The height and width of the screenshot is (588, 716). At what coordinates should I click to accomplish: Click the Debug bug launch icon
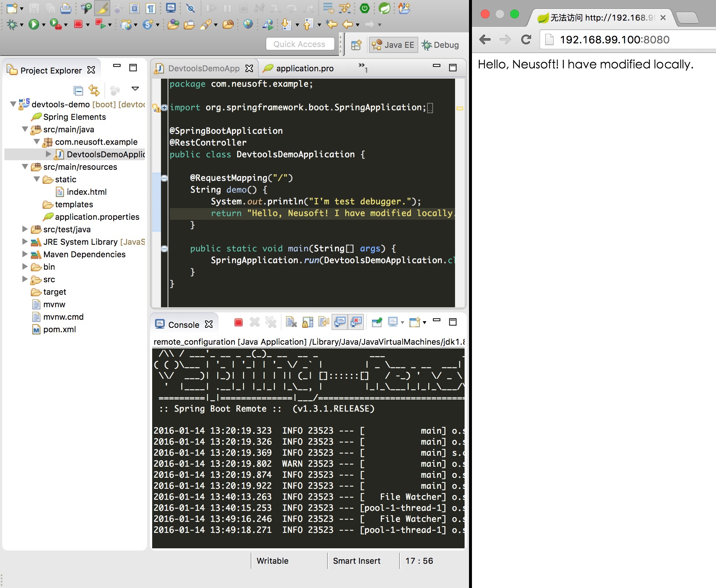12,25
